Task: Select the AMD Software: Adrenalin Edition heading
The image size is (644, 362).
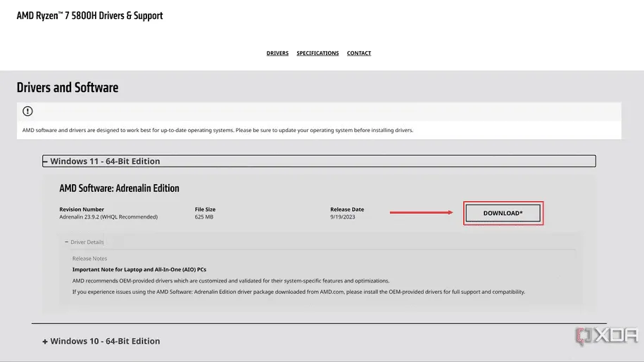Action: point(120,188)
